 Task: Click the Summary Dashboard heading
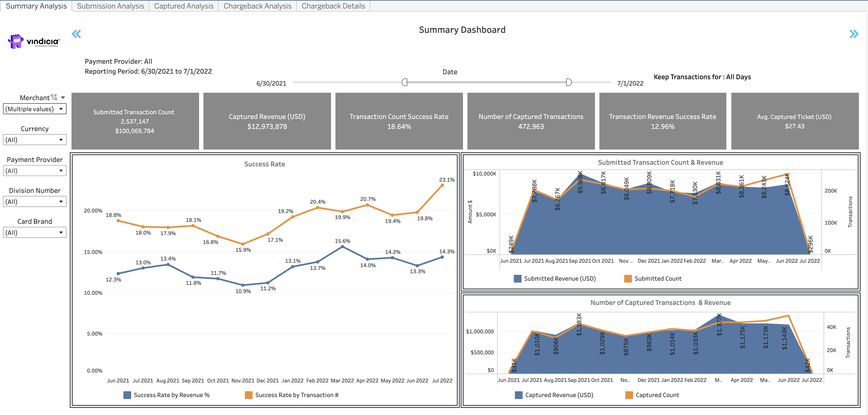462,30
